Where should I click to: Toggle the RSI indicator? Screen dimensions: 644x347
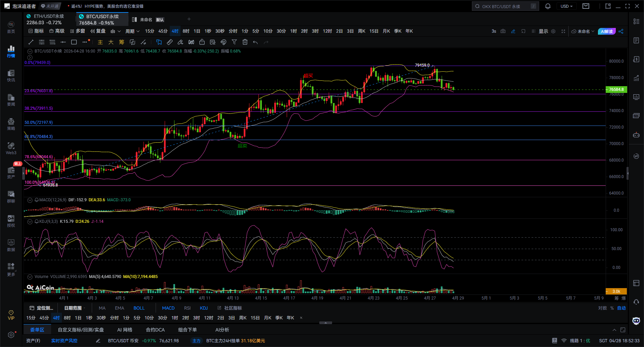(x=187, y=308)
